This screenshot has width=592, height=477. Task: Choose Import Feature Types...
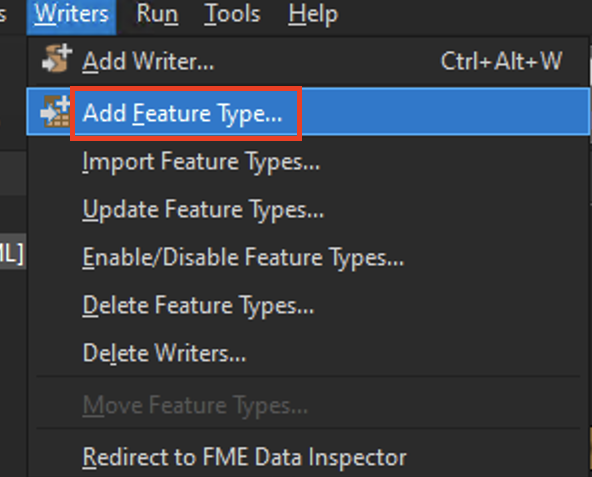pos(201,162)
